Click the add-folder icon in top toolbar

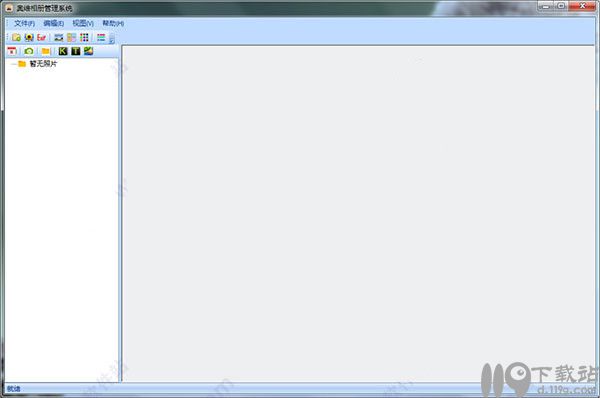[x=16, y=37]
